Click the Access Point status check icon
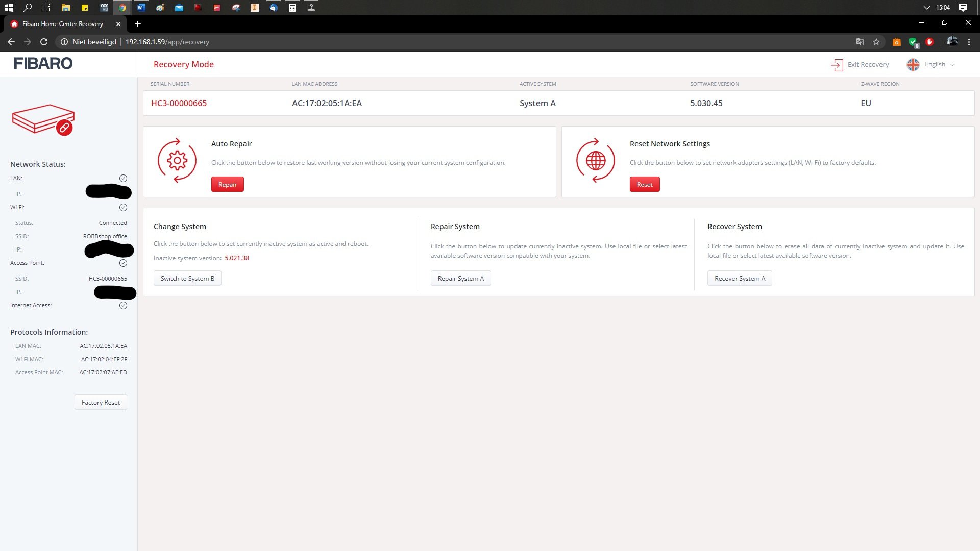980x551 pixels. (x=123, y=263)
